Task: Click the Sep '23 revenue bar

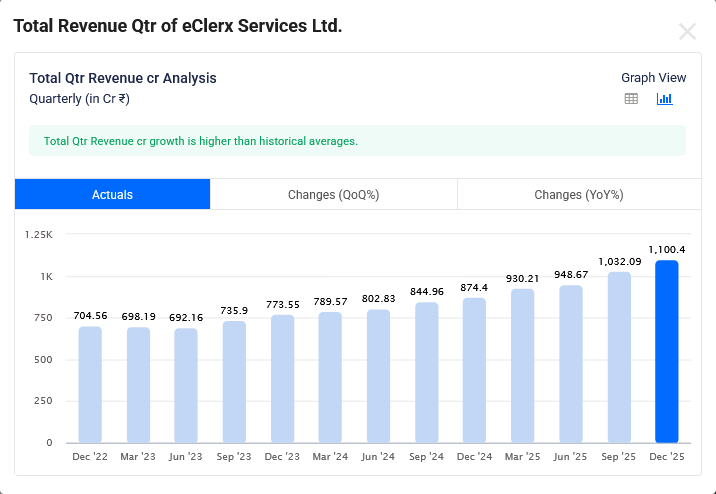Action: pos(234,382)
